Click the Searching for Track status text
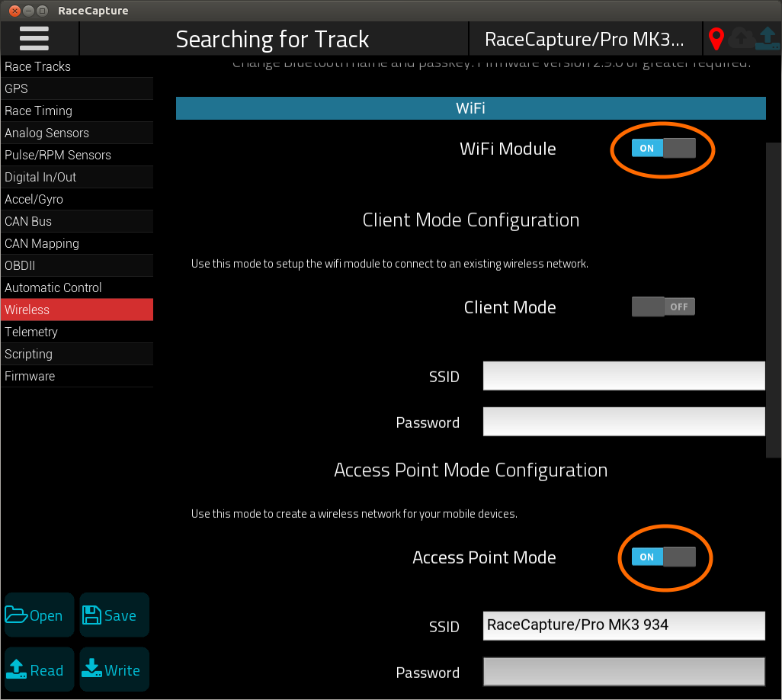 pos(272,39)
